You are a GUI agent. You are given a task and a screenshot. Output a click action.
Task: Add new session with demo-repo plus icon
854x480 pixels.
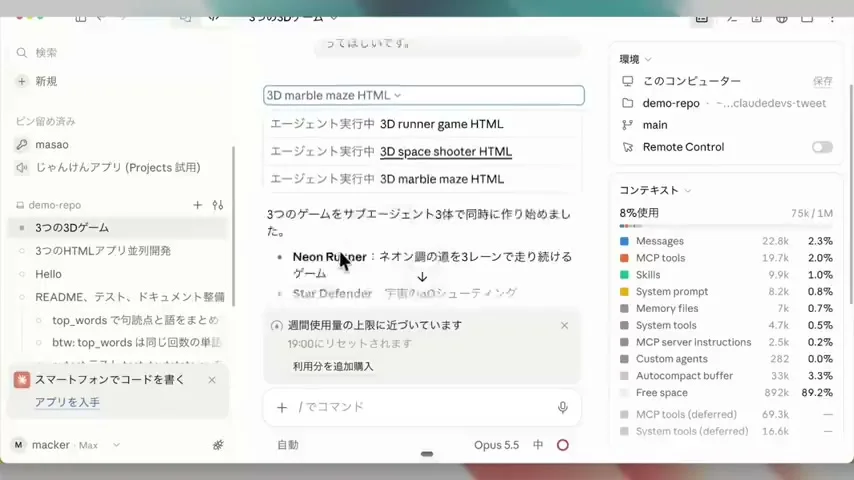coord(197,205)
